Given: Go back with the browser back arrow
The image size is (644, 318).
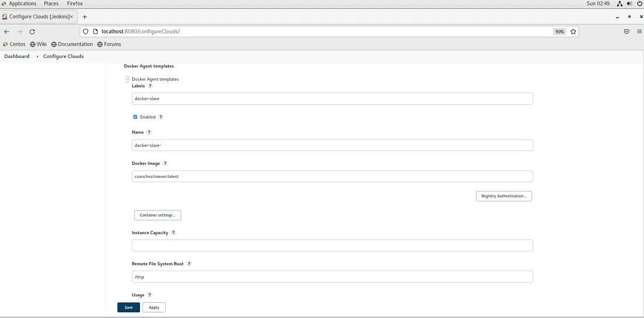Looking at the screenshot, I should [6, 32].
